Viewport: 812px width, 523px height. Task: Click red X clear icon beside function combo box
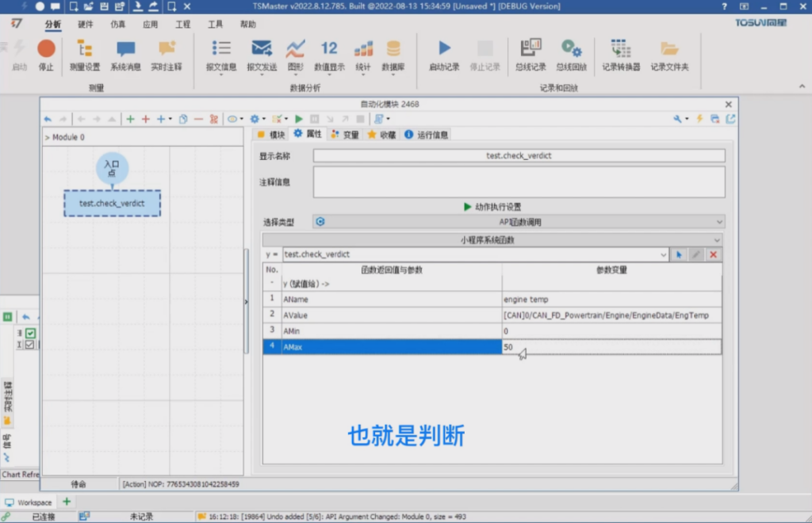[x=713, y=254]
